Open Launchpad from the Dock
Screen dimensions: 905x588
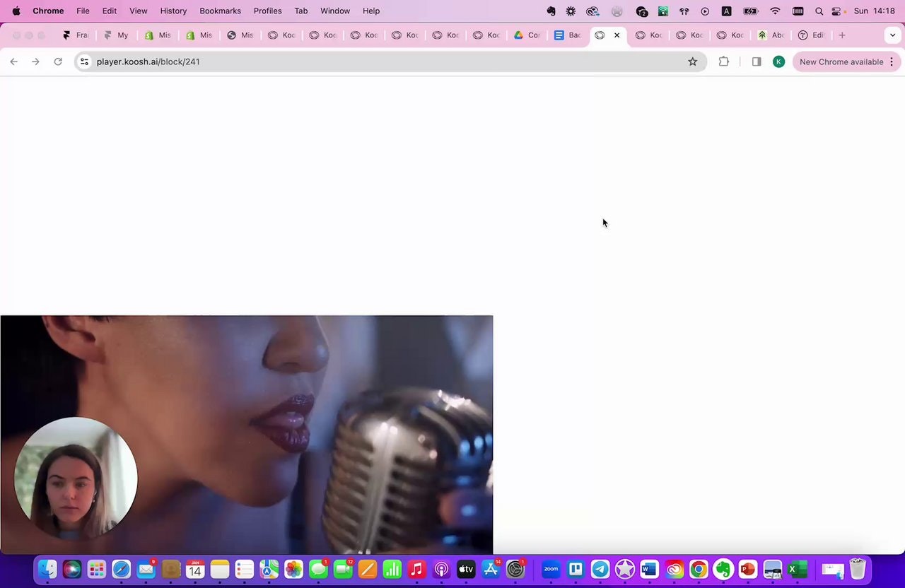pos(97,569)
